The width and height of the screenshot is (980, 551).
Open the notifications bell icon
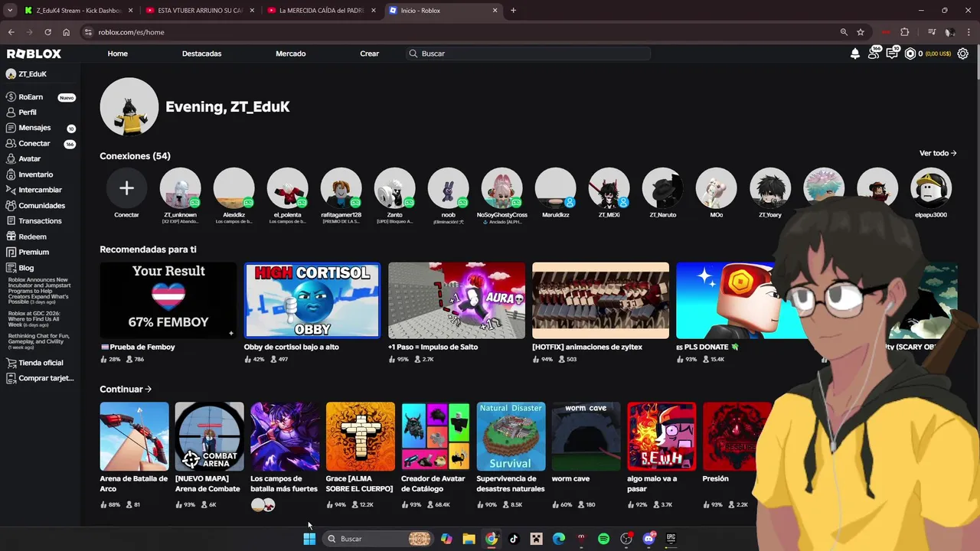click(x=855, y=54)
